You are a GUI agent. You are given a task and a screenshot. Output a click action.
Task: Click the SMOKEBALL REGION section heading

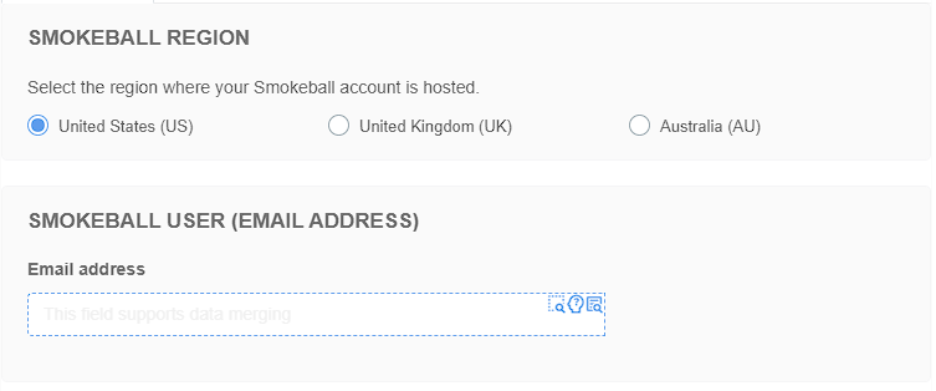pos(139,38)
